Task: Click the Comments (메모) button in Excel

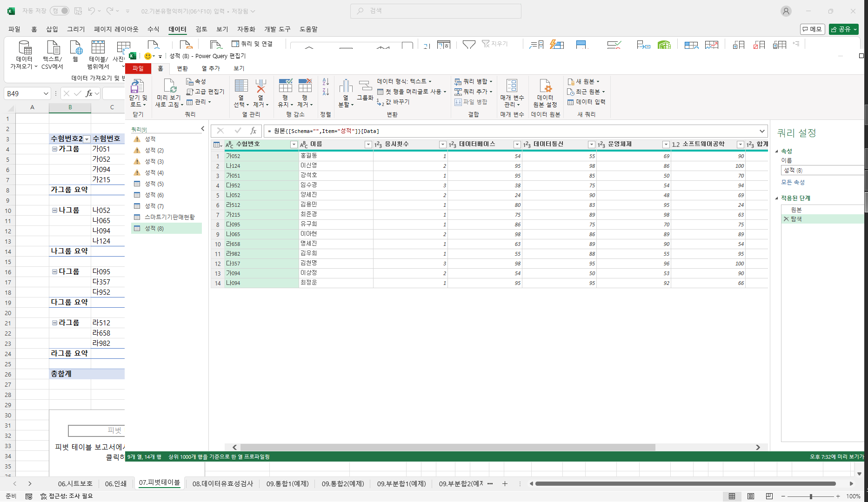Action: coord(812,29)
